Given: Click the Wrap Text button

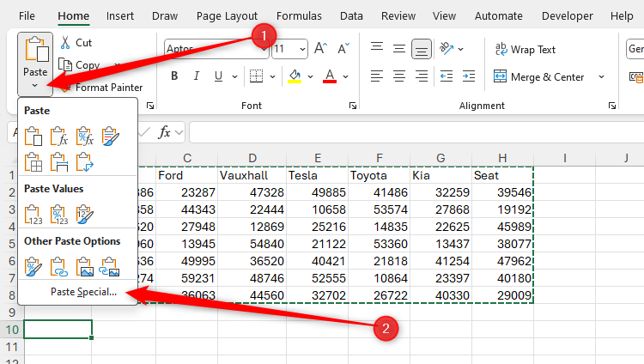Looking at the screenshot, I should click(526, 49).
